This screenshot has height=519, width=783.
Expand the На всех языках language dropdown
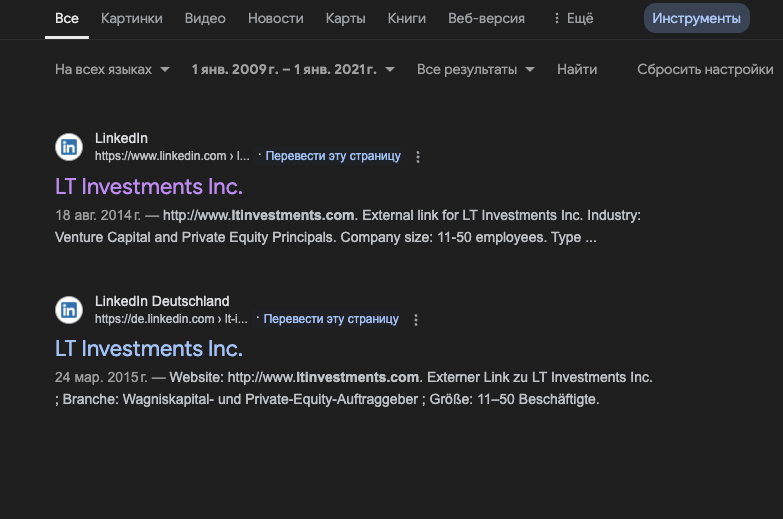click(112, 69)
